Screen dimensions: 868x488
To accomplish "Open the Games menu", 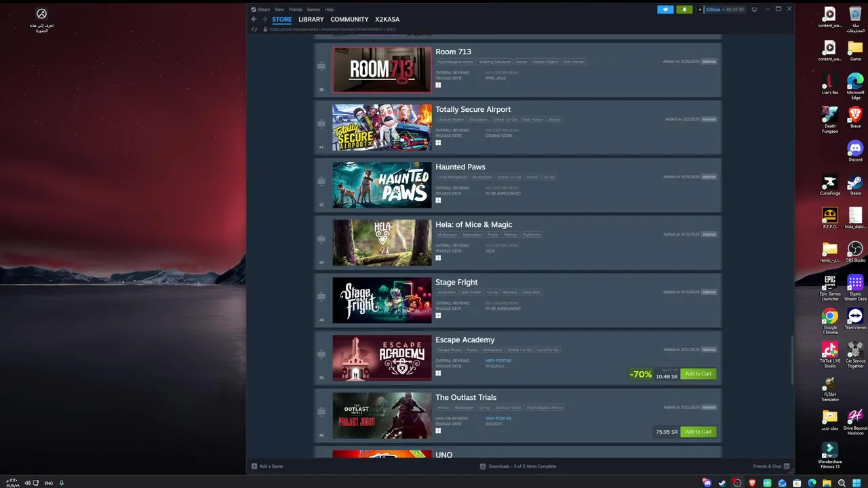I will pos(313,9).
